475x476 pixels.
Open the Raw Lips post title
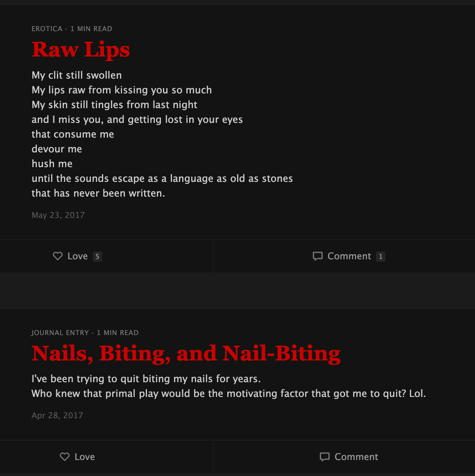pos(81,50)
